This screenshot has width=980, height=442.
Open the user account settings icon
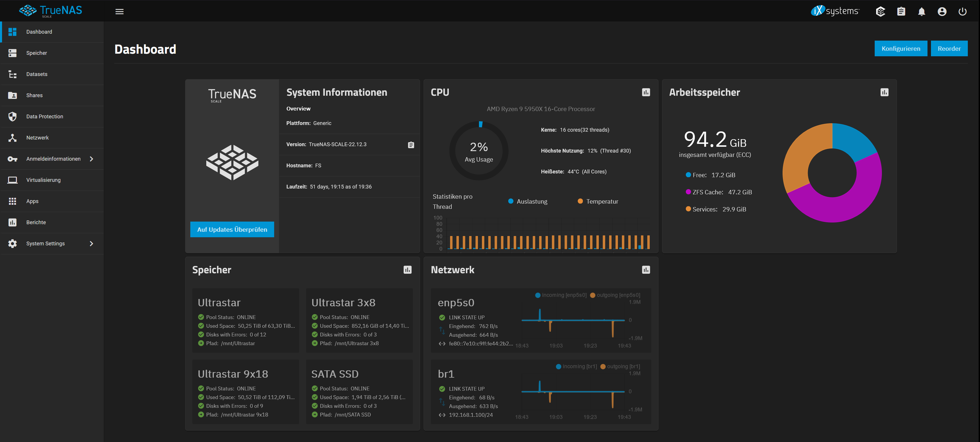(942, 11)
